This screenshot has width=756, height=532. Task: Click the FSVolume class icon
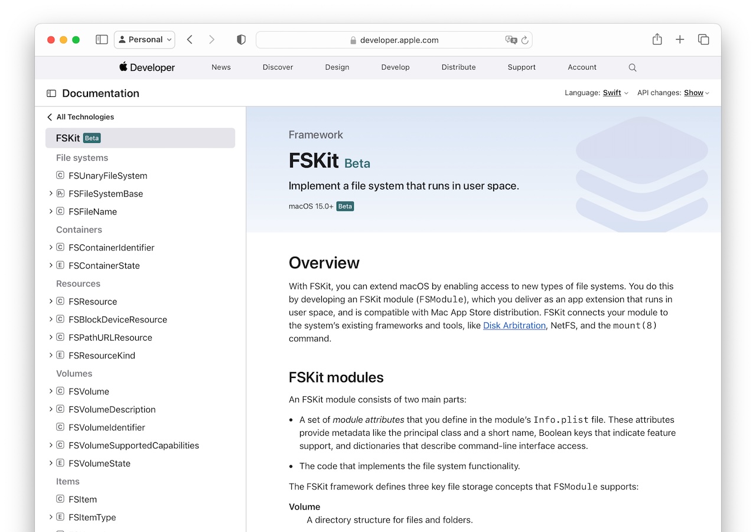coord(60,391)
